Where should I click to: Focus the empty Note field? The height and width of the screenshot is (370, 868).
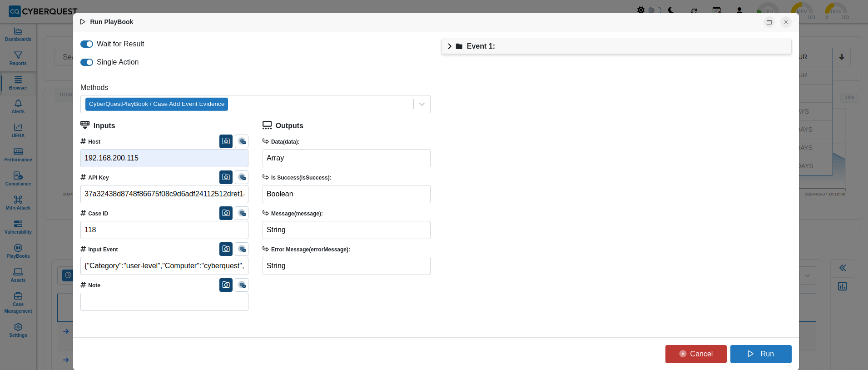coord(164,302)
